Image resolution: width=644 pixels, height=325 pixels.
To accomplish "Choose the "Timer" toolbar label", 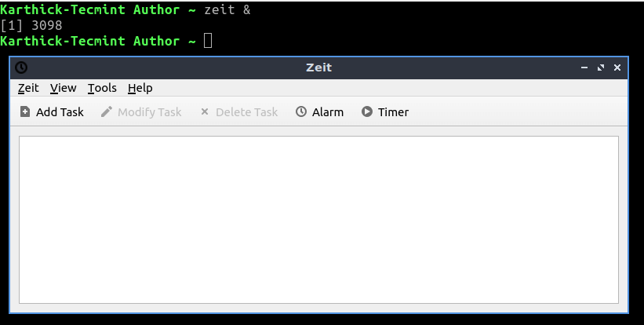I will (x=393, y=112).
